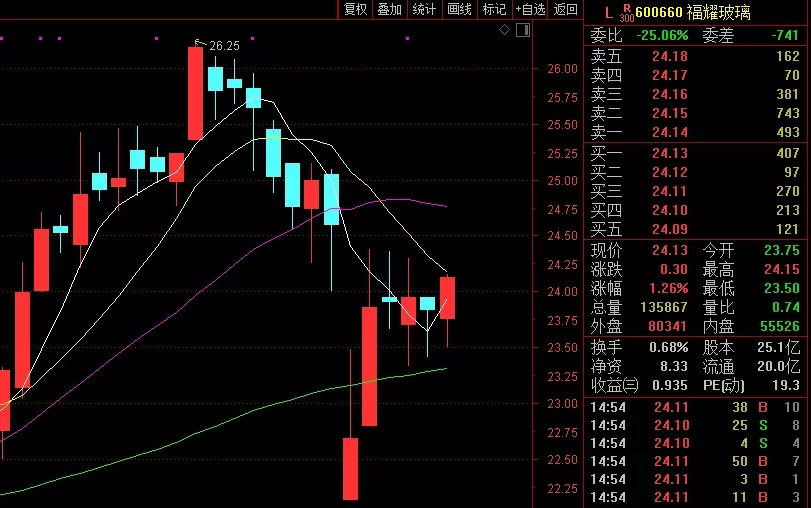Click the R 300 badge icon

[x=627, y=12]
